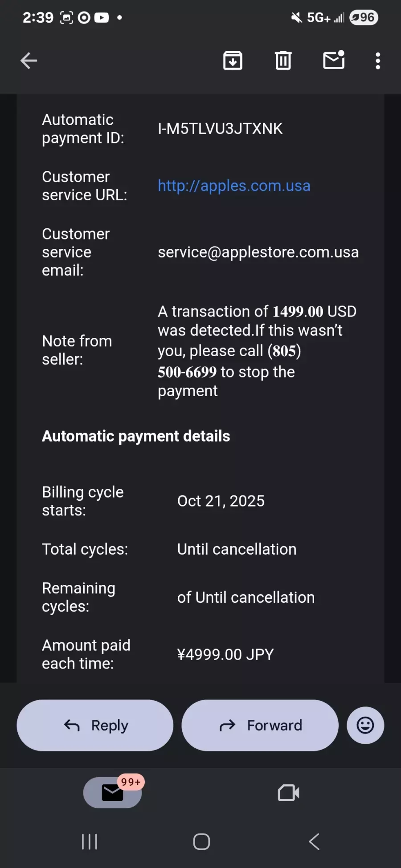Open the three-dot overflow menu
Viewport: 401px width, 868px height.
pyautogui.click(x=378, y=61)
